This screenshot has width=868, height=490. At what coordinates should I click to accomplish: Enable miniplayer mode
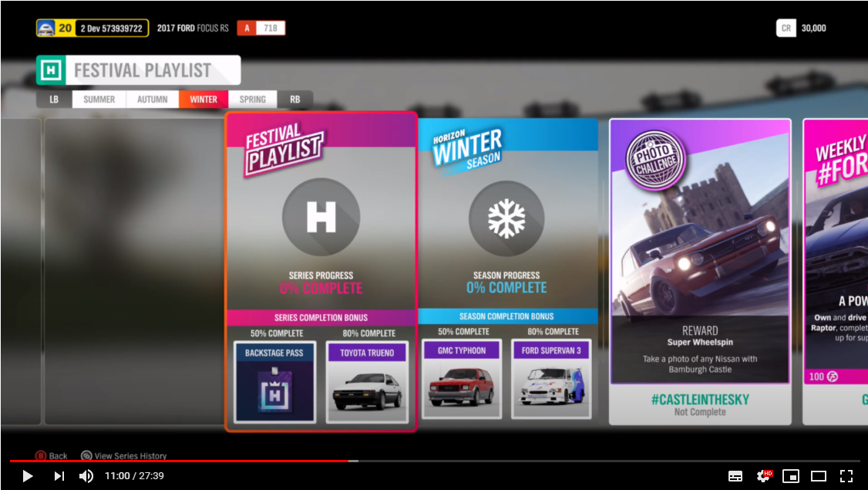(790, 475)
